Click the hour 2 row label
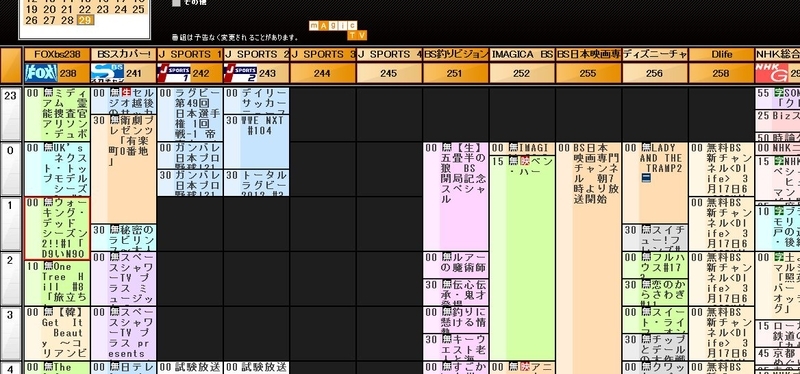Screen dimensions: 800x374 pyautogui.click(x=11, y=279)
